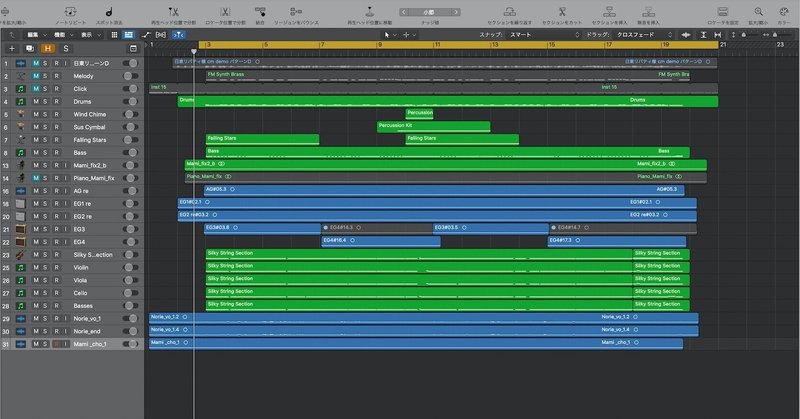Mute the Melody track
This screenshot has height=419, width=800.
pyautogui.click(x=36, y=76)
